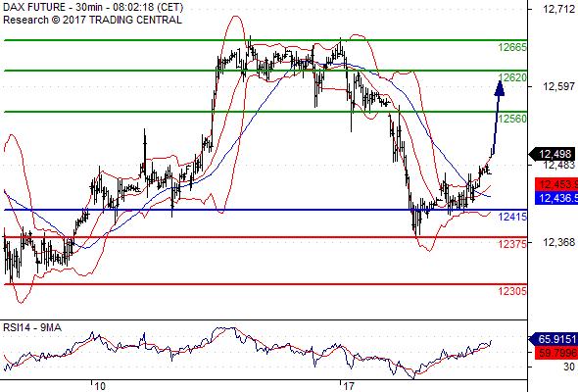Screen dimensions: 578x392
Task: Click the red 12,453.9 price tag
Action: 556,184
